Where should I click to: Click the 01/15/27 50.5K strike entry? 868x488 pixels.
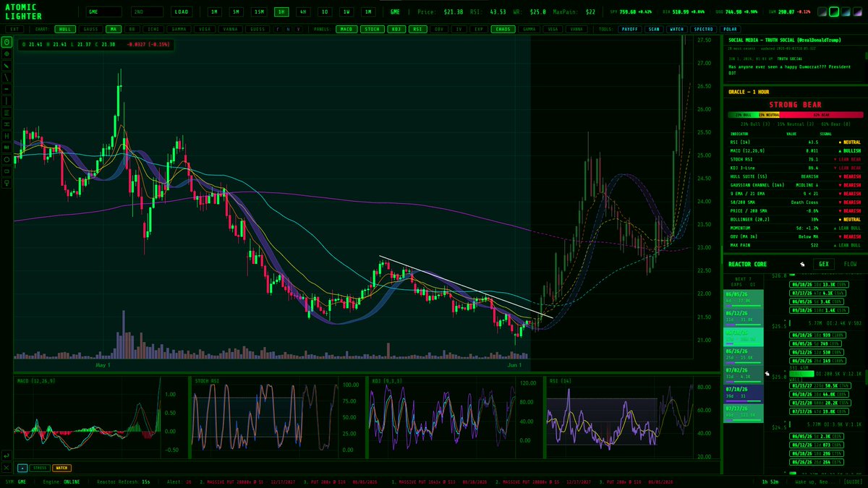pyautogui.click(x=820, y=386)
